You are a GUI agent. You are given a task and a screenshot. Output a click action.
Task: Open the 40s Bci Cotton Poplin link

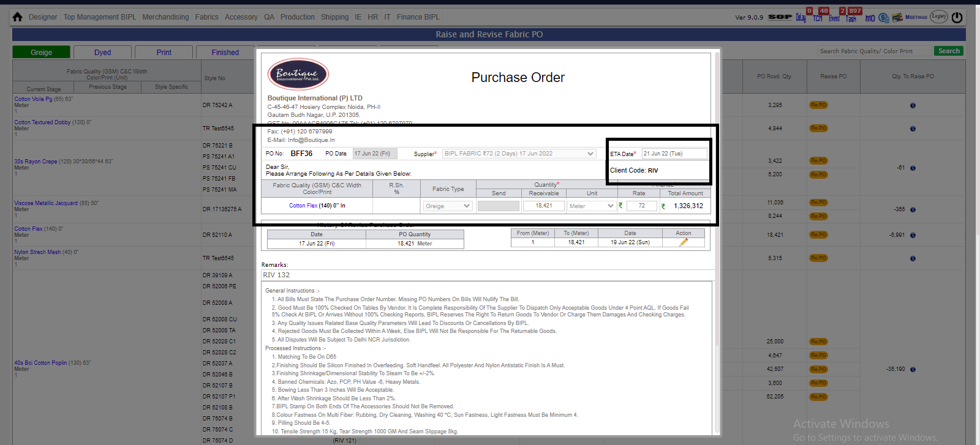pos(40,363)
